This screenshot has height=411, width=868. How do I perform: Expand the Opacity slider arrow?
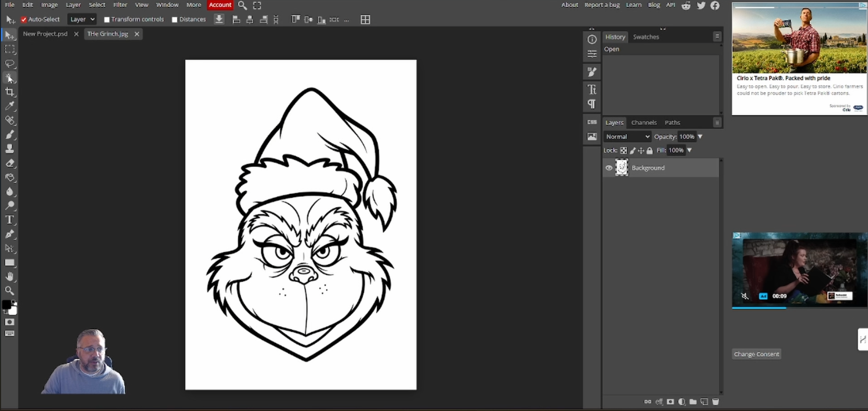[x=700, y=136]
